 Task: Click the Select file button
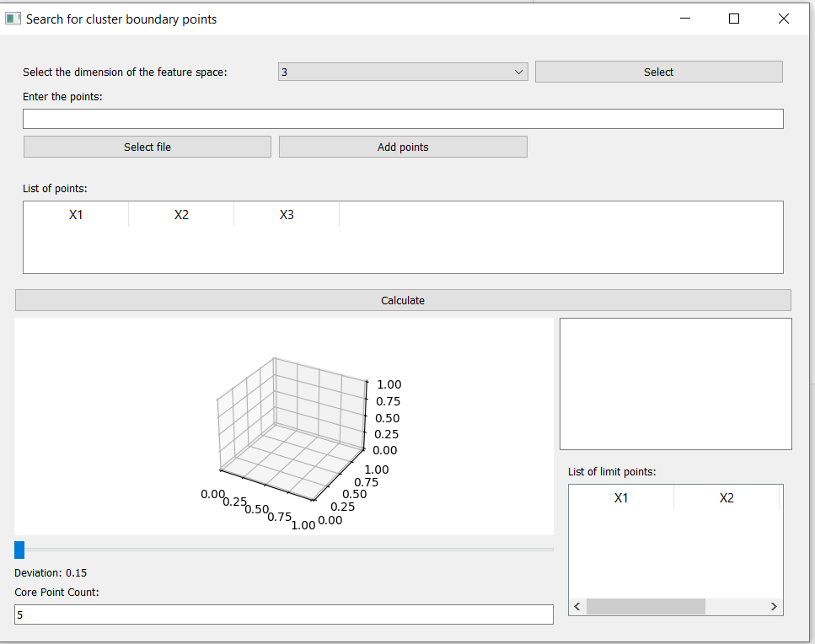(x=147, y=147)
